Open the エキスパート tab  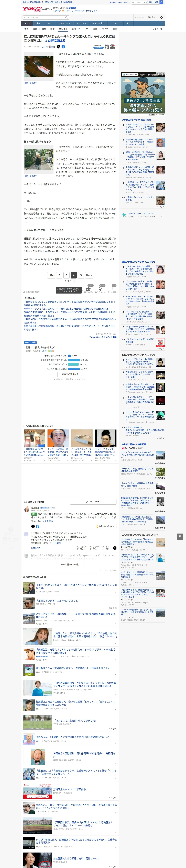(64, 24)
